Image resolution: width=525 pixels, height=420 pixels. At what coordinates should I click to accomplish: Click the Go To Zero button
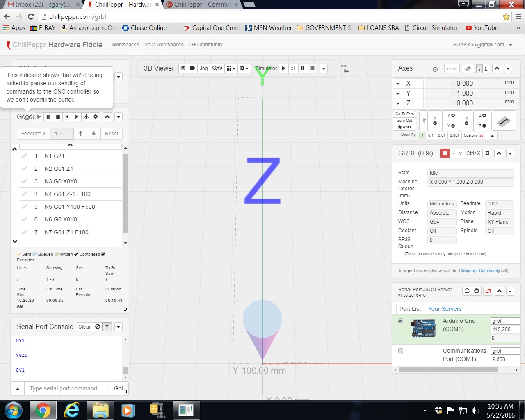pos(404,114)
